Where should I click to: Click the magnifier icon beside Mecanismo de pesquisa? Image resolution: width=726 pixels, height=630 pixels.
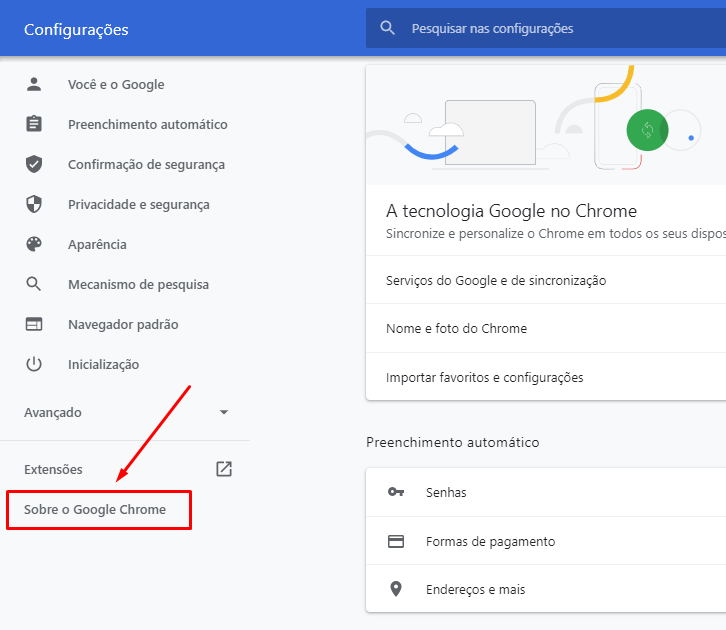34,285
